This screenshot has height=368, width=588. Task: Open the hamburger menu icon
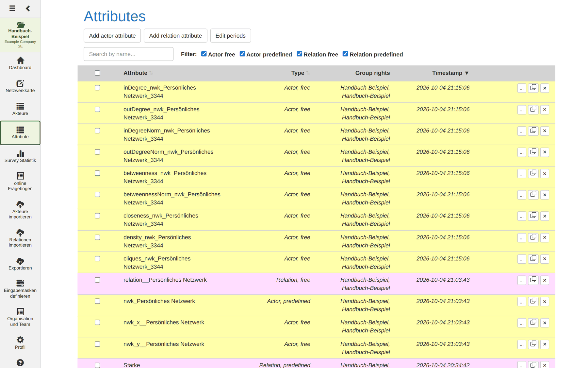(12, 8)
